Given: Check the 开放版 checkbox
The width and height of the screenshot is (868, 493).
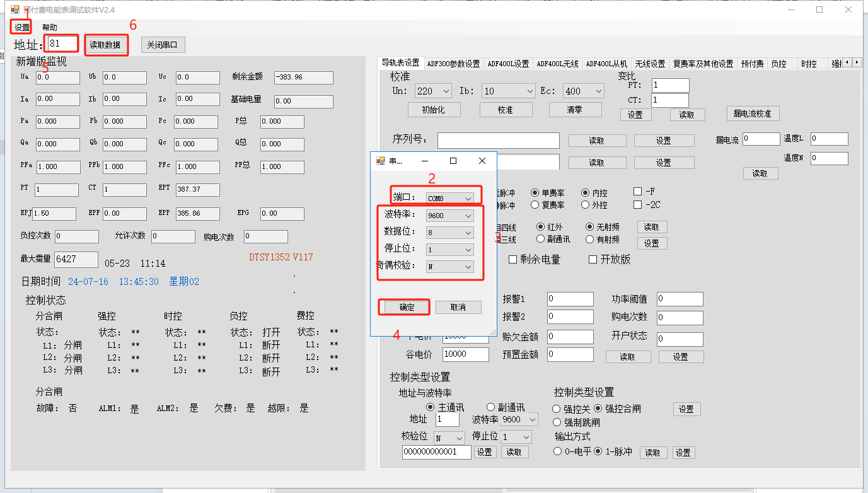Looking at the screenshot, I should (593, 260).
